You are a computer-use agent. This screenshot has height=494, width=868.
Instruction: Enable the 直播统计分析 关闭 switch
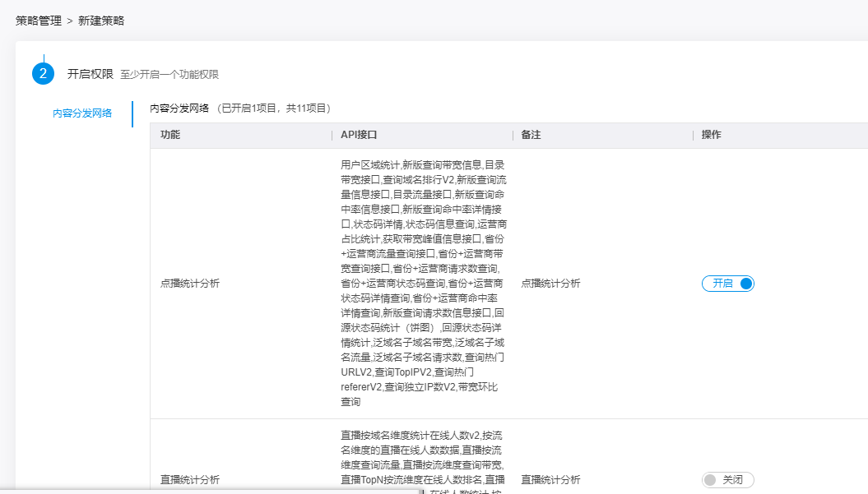728,480
